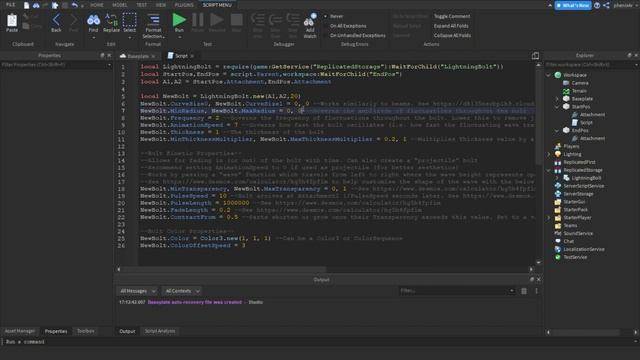Select SoundService in Explorer
This screenshot has height=360, width=640.
(578, 233)
